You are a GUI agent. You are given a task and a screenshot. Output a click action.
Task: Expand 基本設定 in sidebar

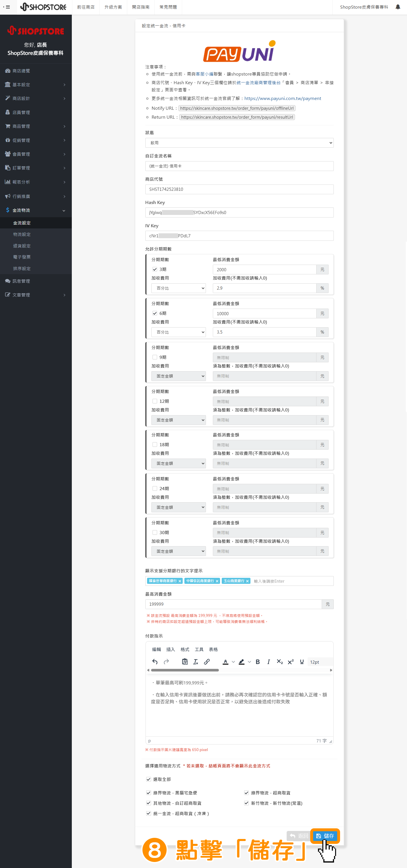pos(36,84)
